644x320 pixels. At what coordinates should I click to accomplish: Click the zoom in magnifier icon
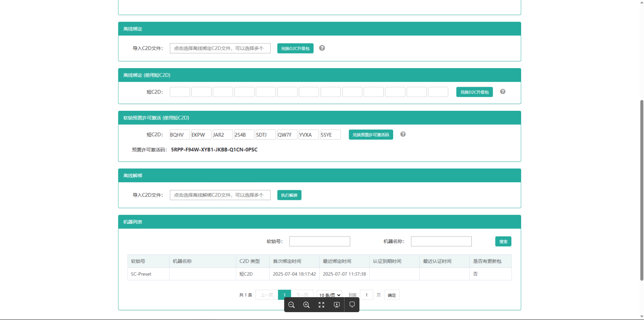307,305
